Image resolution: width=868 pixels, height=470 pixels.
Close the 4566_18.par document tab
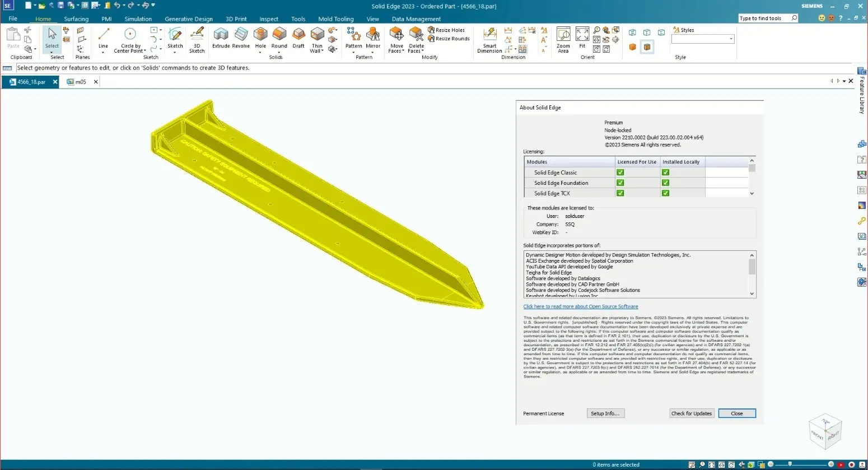click(55, 82)
